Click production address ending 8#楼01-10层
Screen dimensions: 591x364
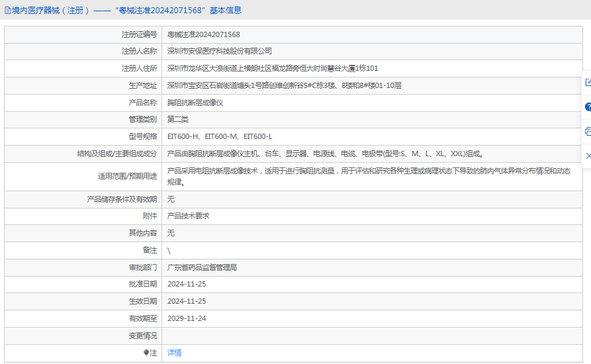tap(284, 85)
